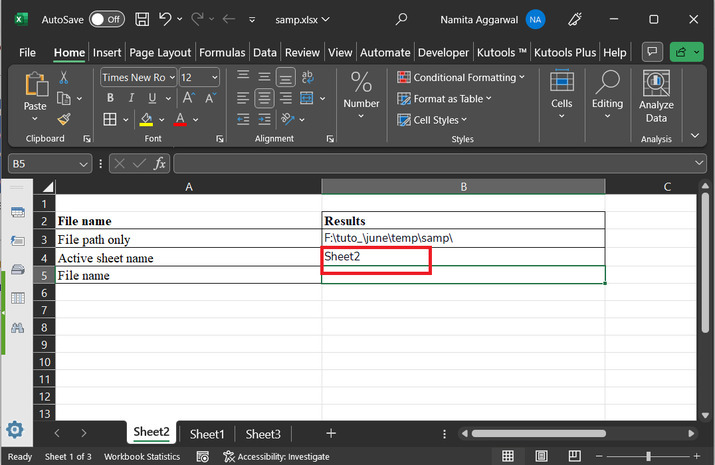This screenshot has height=465, width=715.
Task: Add a new sheet with plus icon
Action: tap(331, 433)
